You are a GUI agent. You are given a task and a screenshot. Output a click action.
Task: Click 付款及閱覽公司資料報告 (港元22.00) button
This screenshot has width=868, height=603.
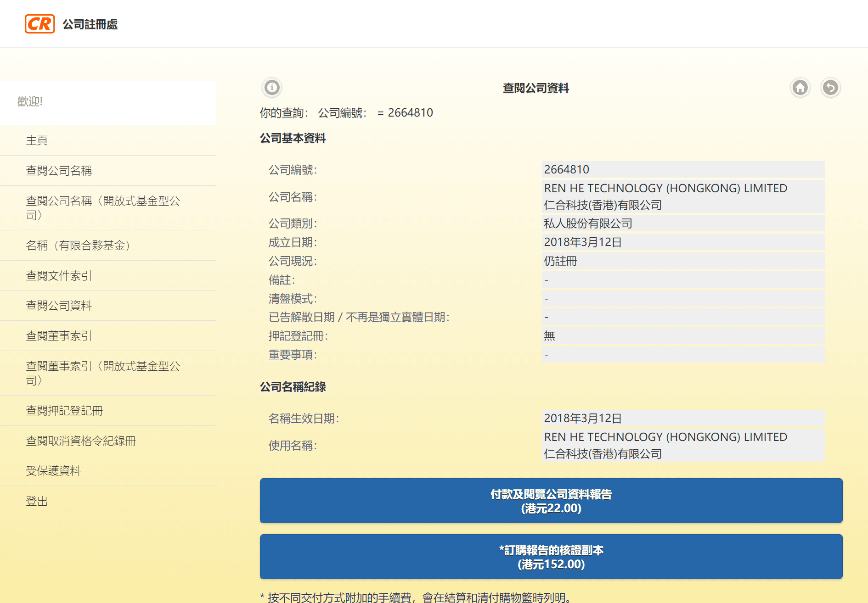551,501
